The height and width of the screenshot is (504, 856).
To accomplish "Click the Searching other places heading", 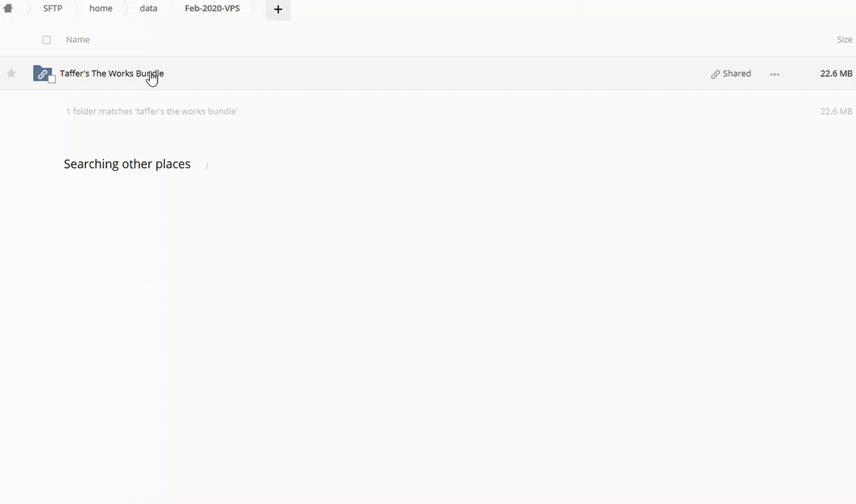I will (127, 164).
